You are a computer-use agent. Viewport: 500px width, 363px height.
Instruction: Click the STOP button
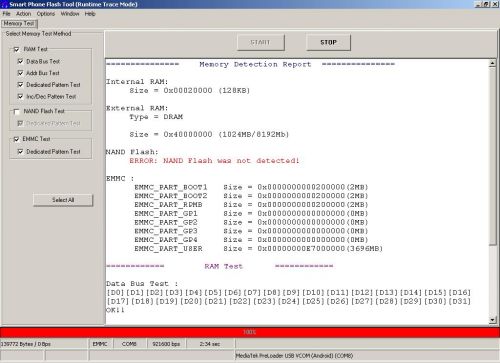point(328,42)
